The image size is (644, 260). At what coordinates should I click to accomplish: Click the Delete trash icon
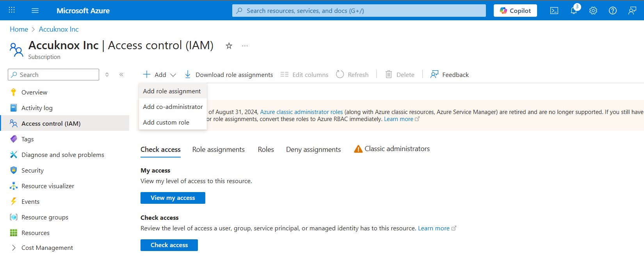click(389, 74)
